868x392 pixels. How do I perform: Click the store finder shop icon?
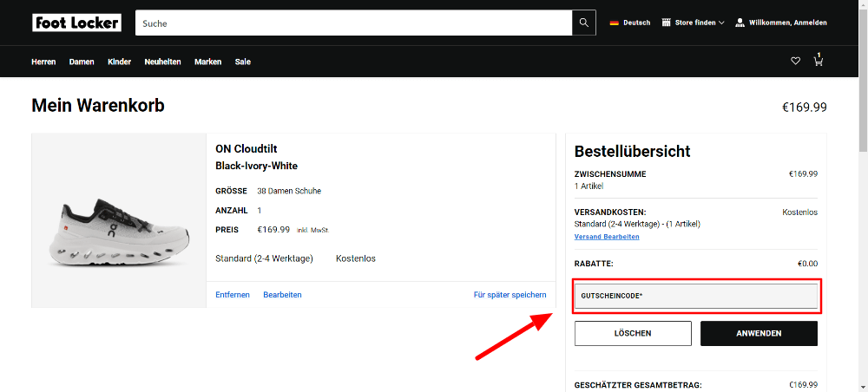click(x=666, y=23)
